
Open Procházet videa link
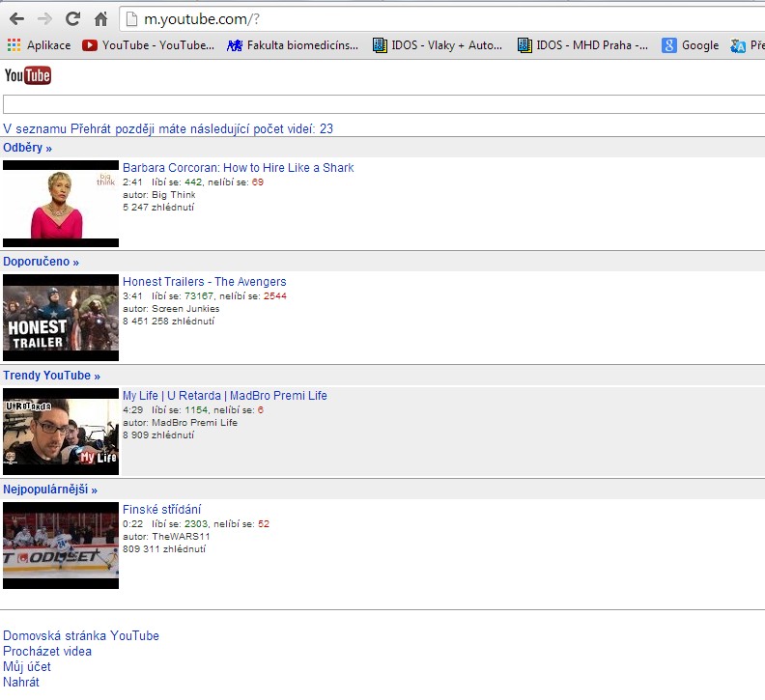tap(47, 651)
